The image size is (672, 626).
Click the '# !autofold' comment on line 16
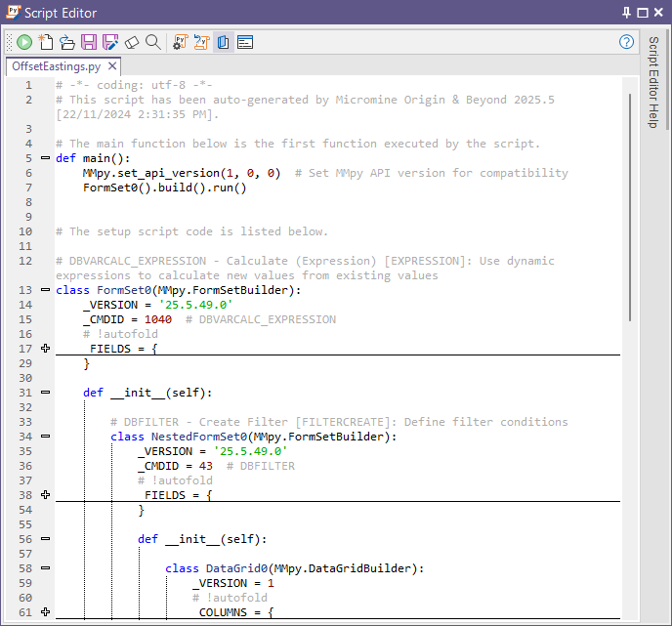[120, 334]
